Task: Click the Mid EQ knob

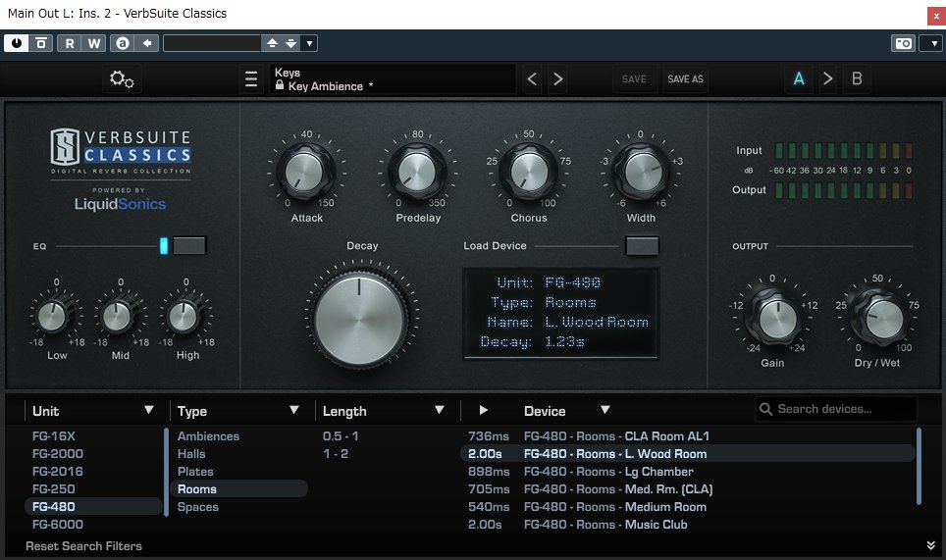Action: (118, 316)
